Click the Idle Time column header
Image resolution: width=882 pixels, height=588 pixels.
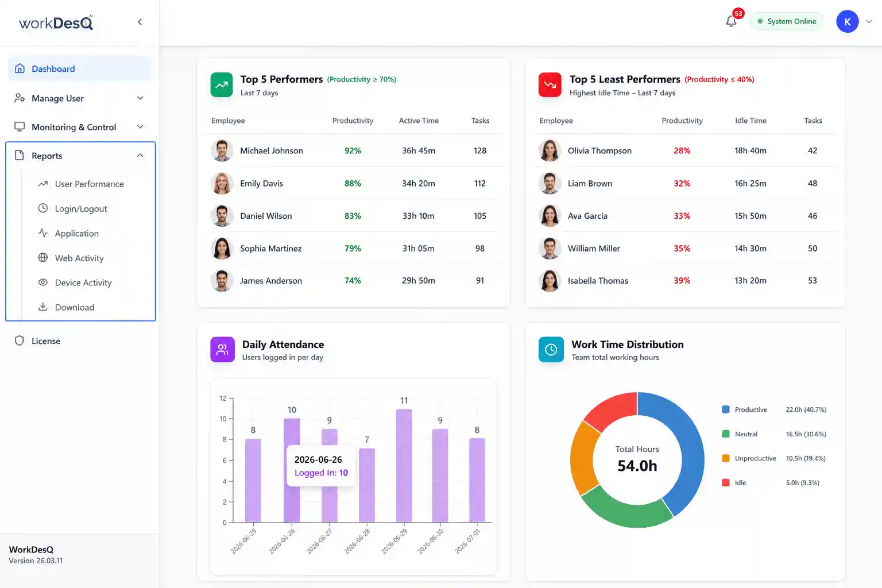751,121
